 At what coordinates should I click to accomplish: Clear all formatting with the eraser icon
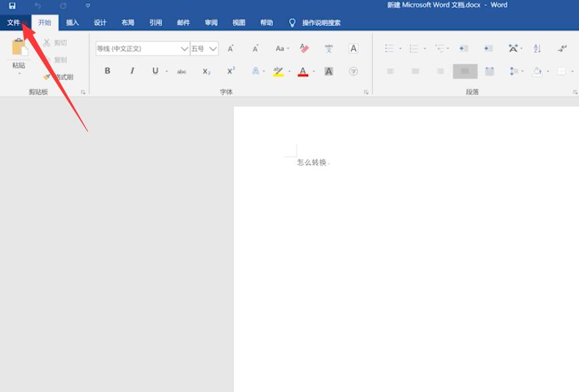tap(304, 48)
